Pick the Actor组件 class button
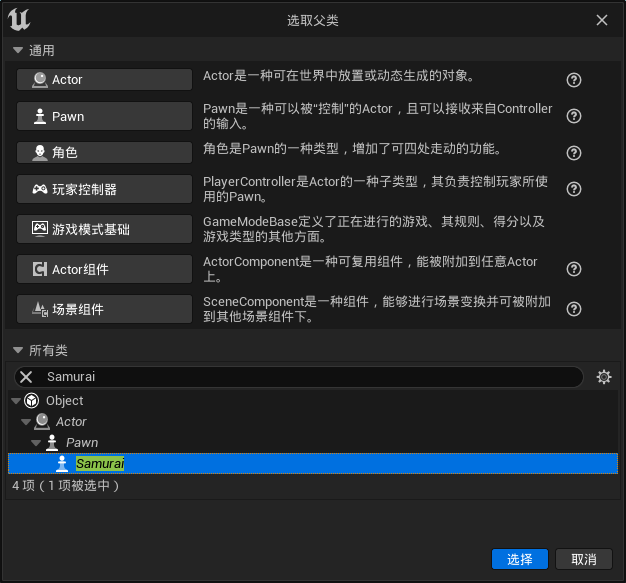Screen dimensions: 626x583 coord(104,269)
